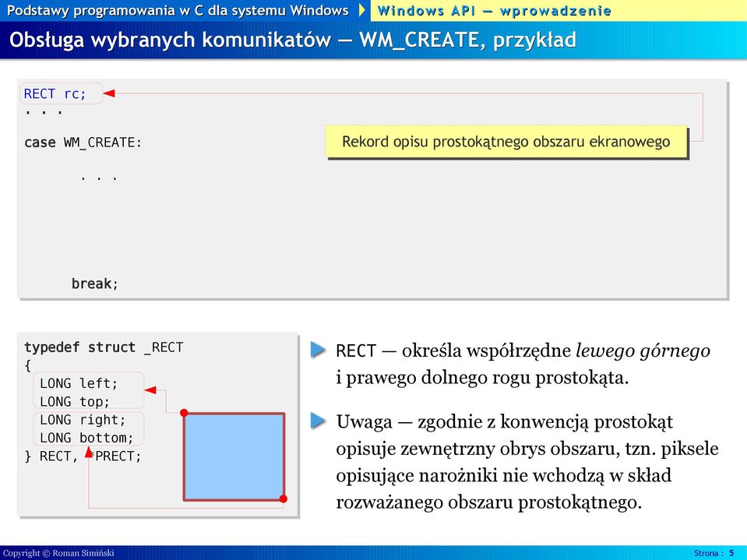Image resolution: width=747 pixels, height=560 pixels.
Task: Click the "LONG right;" field
Action: pos(83,420)
